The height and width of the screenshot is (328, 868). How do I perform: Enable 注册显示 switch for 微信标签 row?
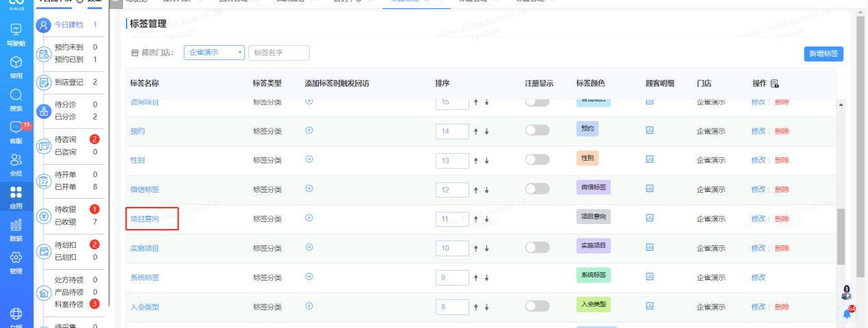click(537, 189)
